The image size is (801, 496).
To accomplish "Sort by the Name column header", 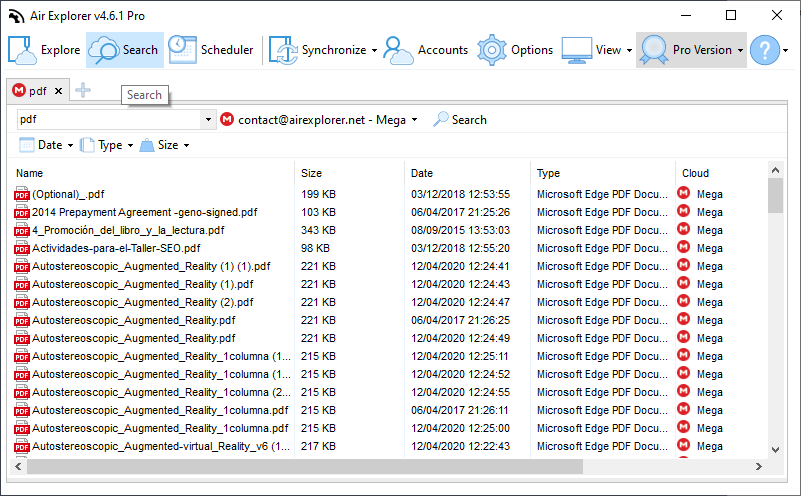I will pos(29,173).
